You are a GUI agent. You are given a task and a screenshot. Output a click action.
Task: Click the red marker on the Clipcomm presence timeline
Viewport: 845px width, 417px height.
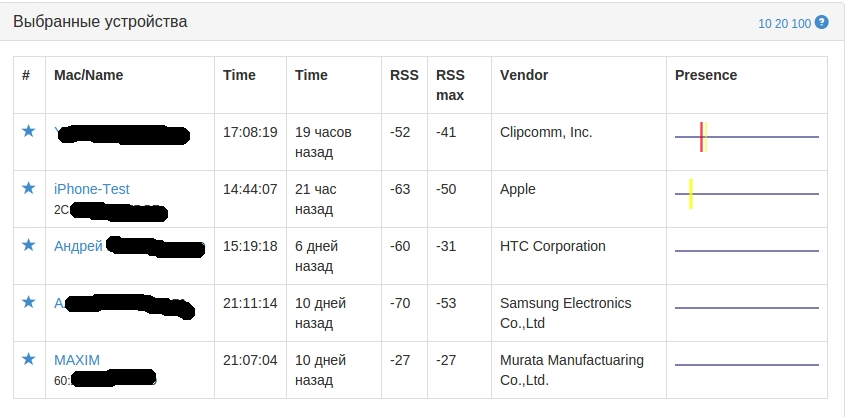[701, 136]
